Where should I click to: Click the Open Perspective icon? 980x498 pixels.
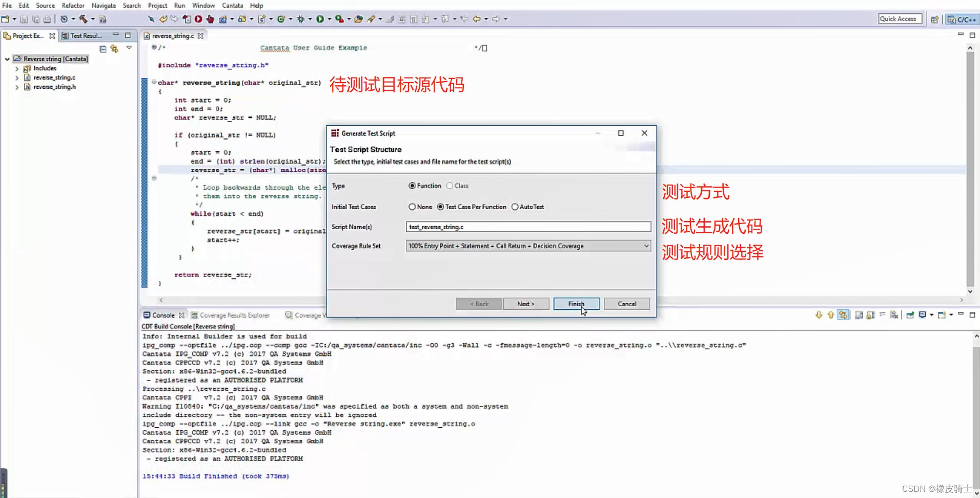935,19
